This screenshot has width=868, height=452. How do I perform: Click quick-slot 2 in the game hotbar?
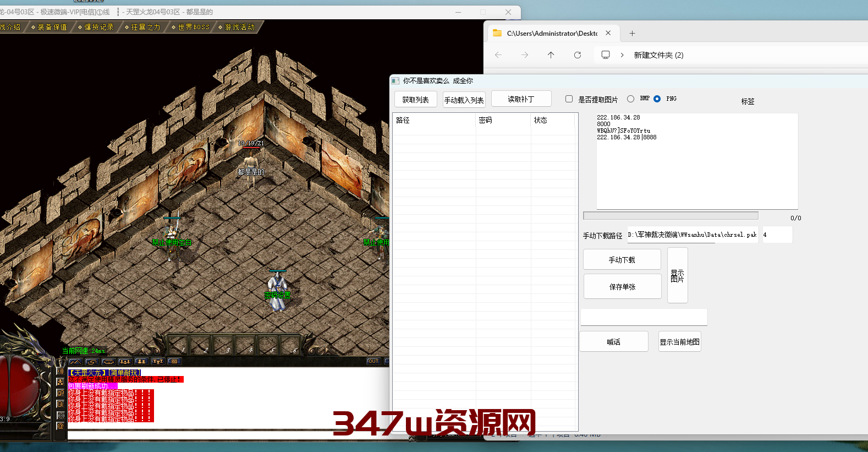click(x=200, y=344)
